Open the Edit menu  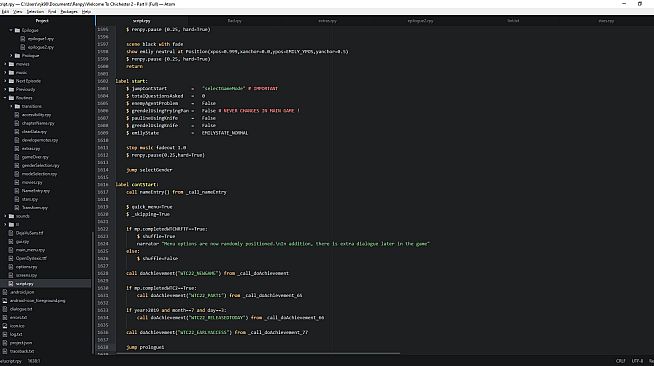point(5,12)
